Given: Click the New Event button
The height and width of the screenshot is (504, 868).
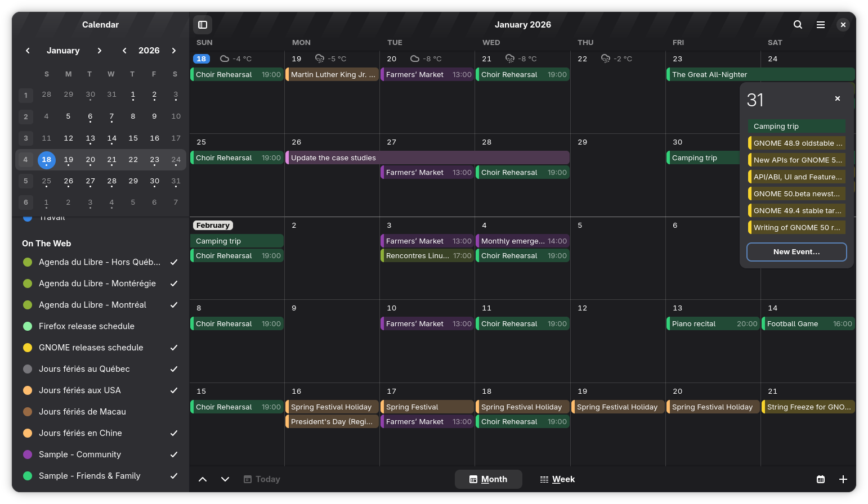Looking at the screenshot, I should [796, 252].
